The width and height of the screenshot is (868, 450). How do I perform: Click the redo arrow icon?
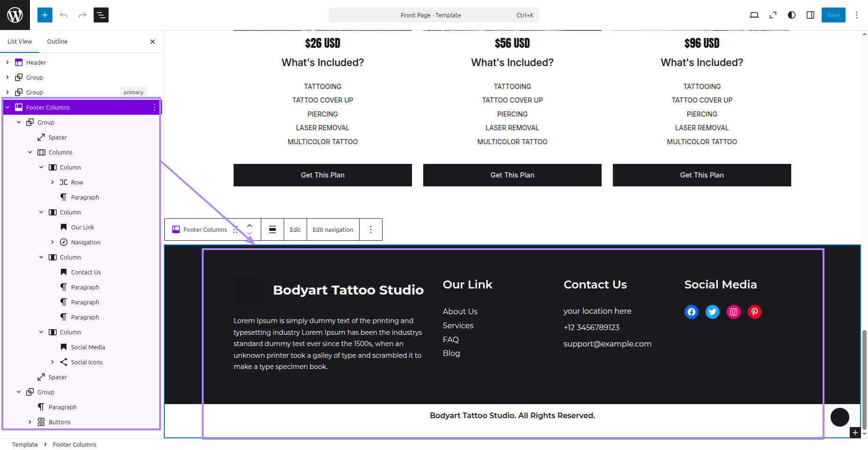82,15
